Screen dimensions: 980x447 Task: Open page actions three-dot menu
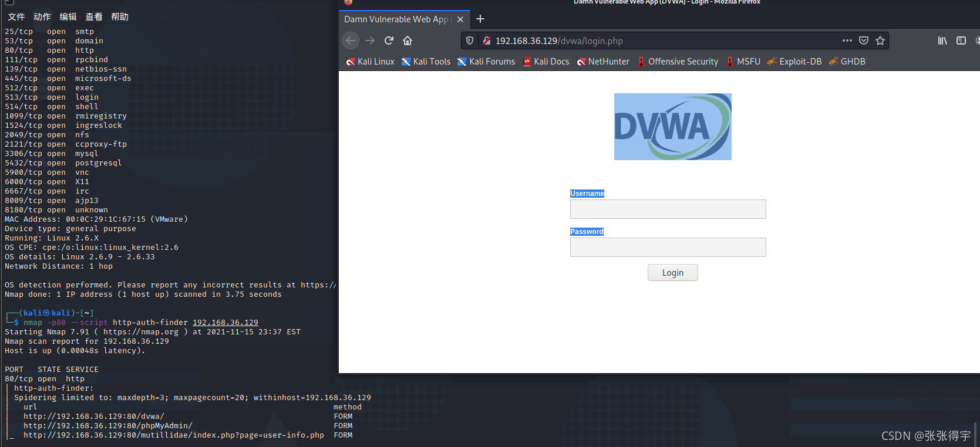click(x=847, y=40)
